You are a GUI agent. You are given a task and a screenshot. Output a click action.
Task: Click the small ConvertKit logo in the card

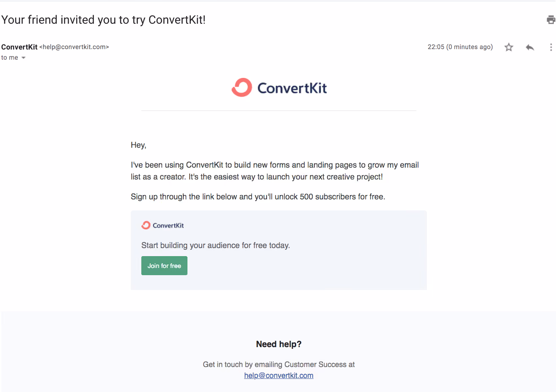pyautogui.click(x=163, y=225)
